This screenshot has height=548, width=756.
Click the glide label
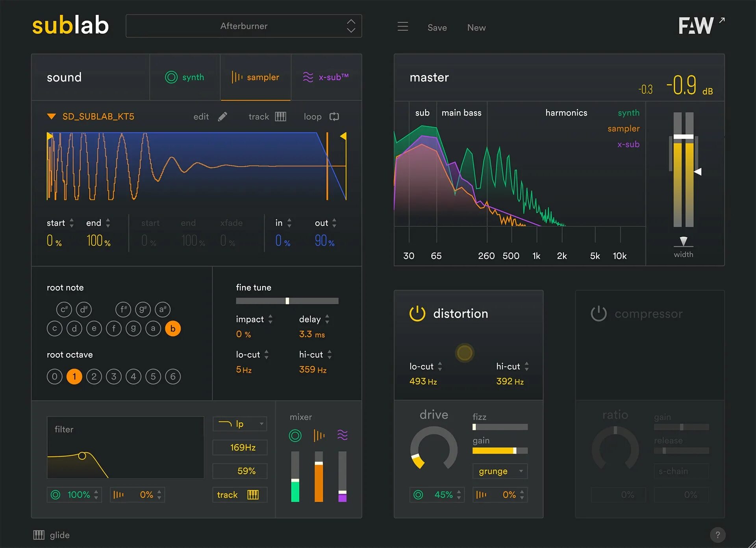(59, 535)
